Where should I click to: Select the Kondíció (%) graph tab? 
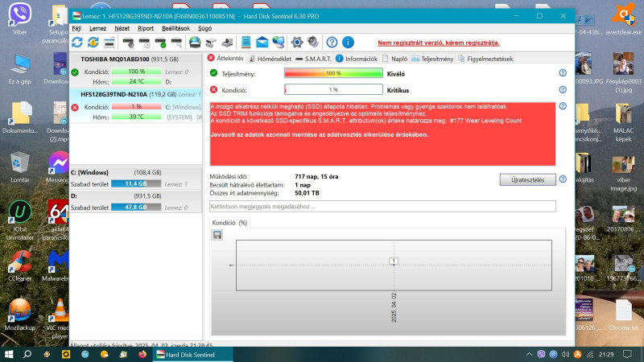[x=229, y=223]
